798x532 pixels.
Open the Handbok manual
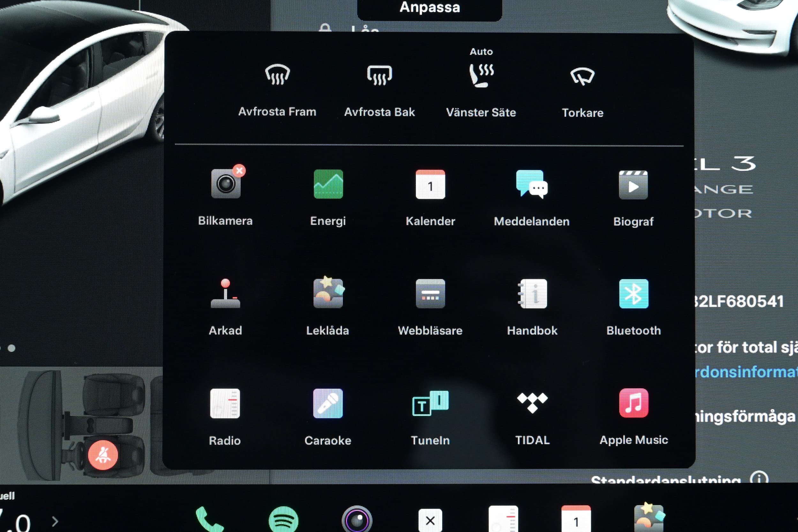click(x=532, y=294)
